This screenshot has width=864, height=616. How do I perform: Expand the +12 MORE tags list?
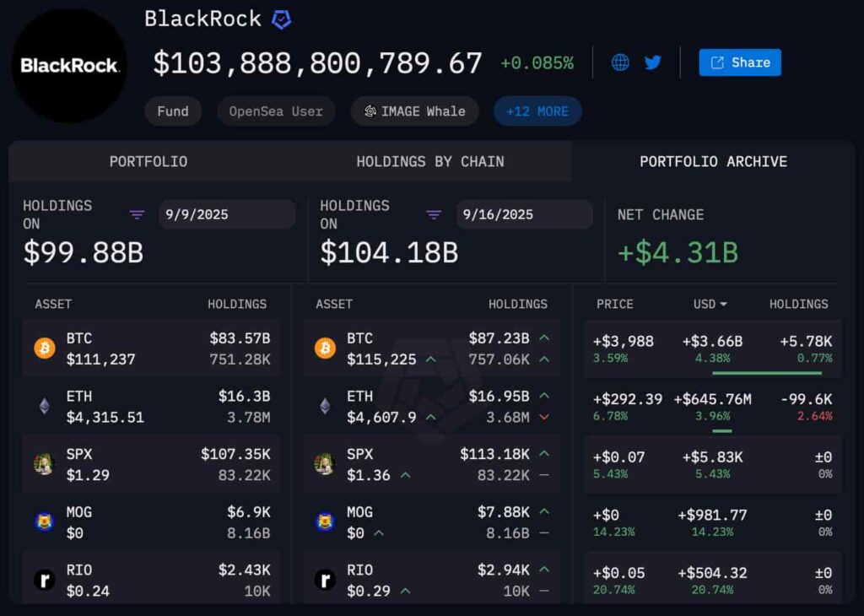click(x=537, y=111)
